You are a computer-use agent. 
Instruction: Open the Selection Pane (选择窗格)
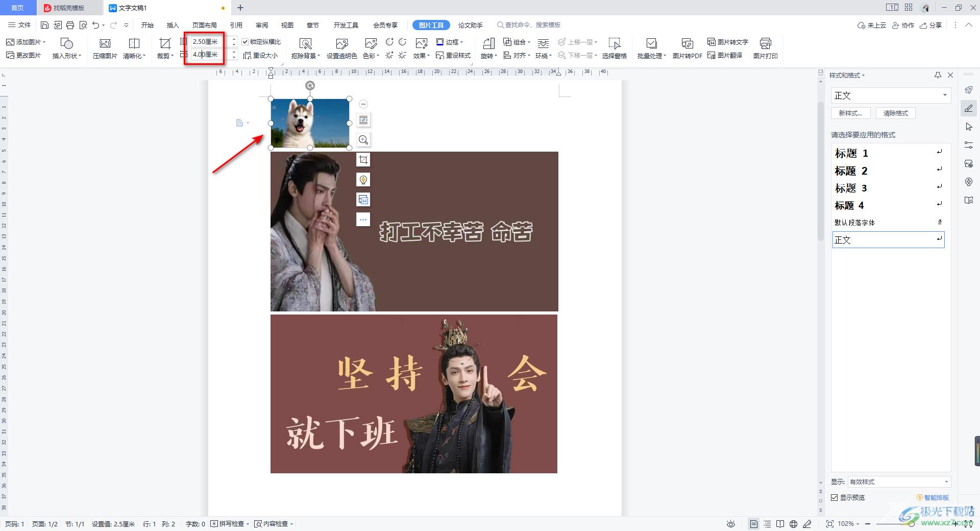tap(614, 49)
